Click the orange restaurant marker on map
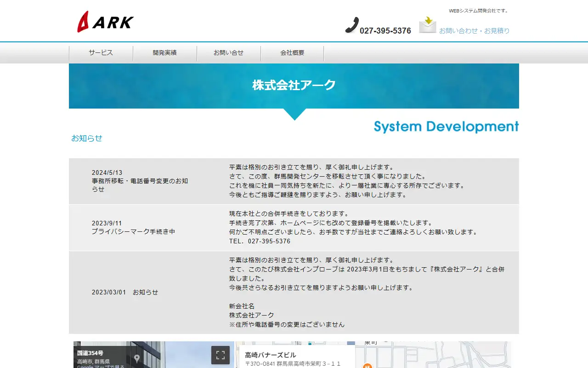 pos(367,366)
